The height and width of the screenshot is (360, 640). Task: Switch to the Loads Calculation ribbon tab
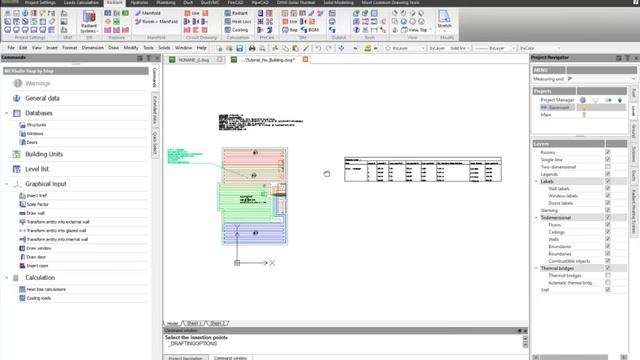click(81, 2)
